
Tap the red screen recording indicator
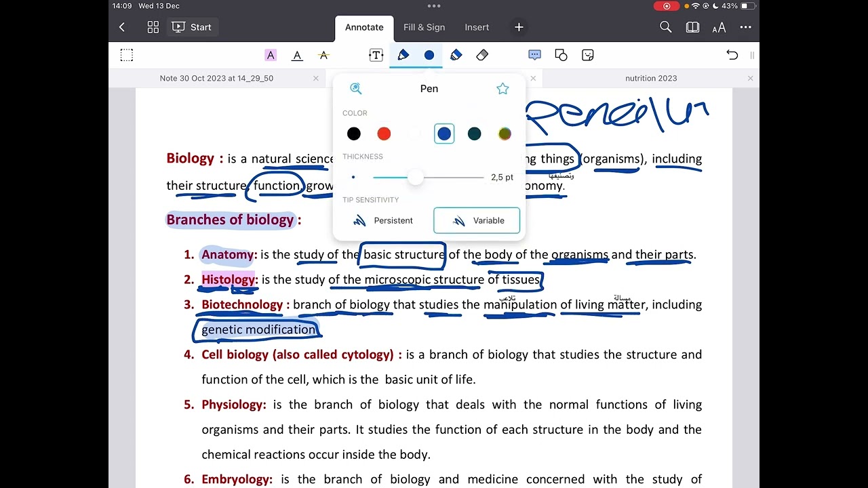pos(667,6)
